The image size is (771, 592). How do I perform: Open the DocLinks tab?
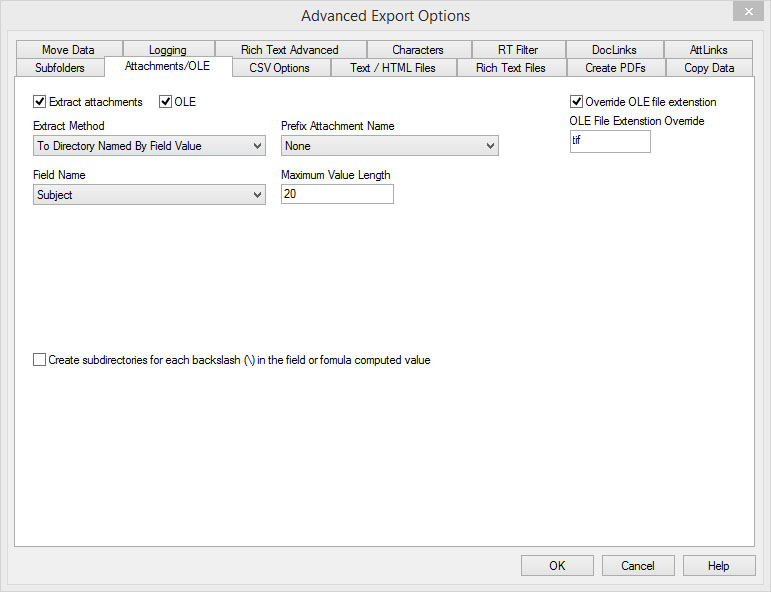[x=615, y=50]
